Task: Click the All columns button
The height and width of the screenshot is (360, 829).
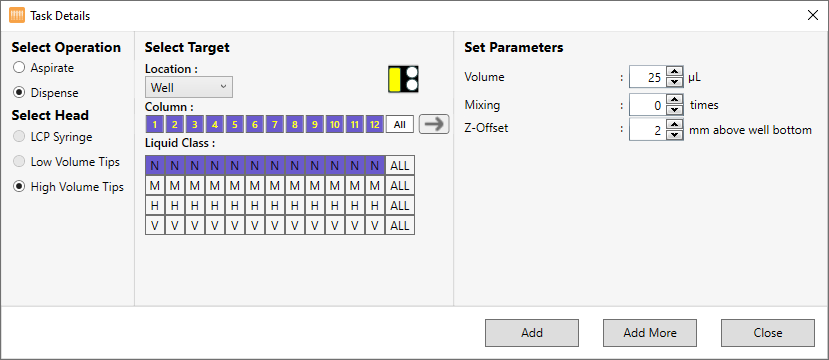Action: [x=400, y=125]
